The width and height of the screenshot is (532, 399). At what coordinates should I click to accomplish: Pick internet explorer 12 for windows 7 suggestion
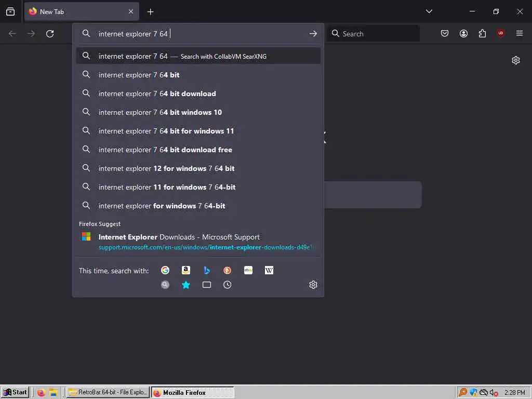(x=198, y=168)
